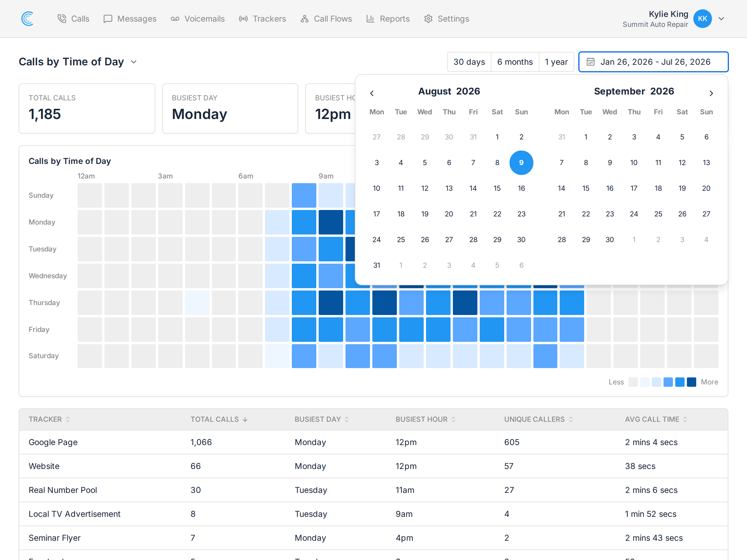Go to previous month in calendar

tap(372, 93)
